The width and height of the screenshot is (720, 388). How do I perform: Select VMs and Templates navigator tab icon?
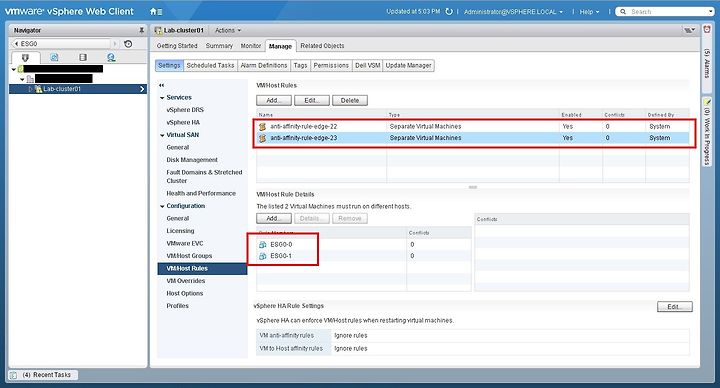tap(54, 57)
